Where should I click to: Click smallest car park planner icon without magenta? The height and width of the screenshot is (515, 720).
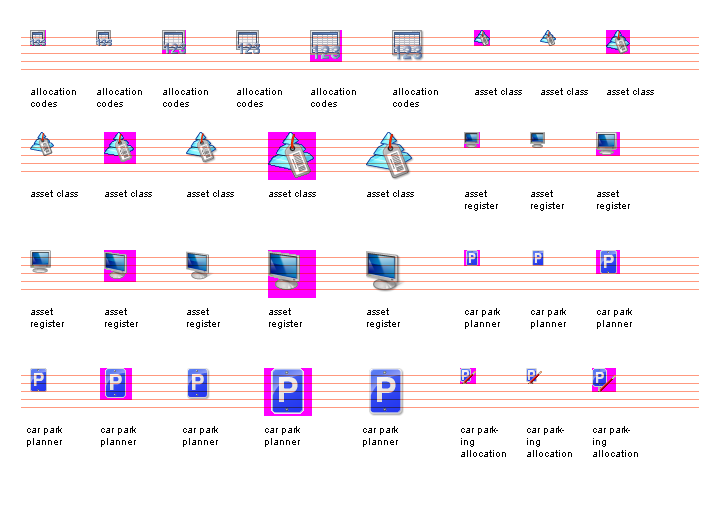click(x=537, y=258)
